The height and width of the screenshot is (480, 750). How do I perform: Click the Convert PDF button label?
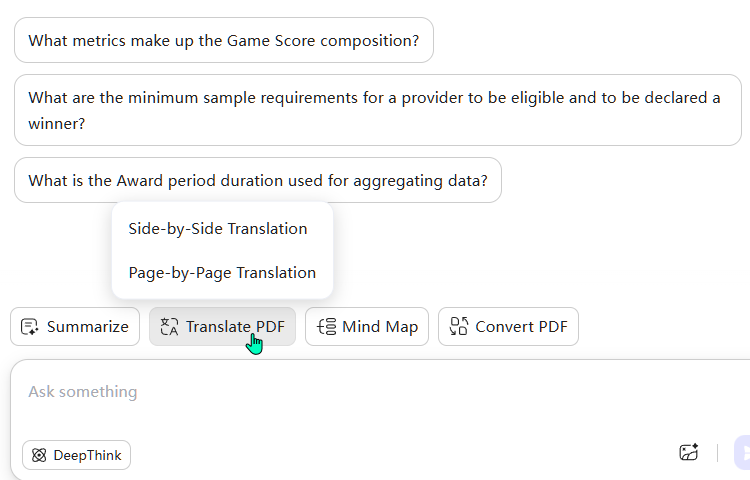click(521, 327)
